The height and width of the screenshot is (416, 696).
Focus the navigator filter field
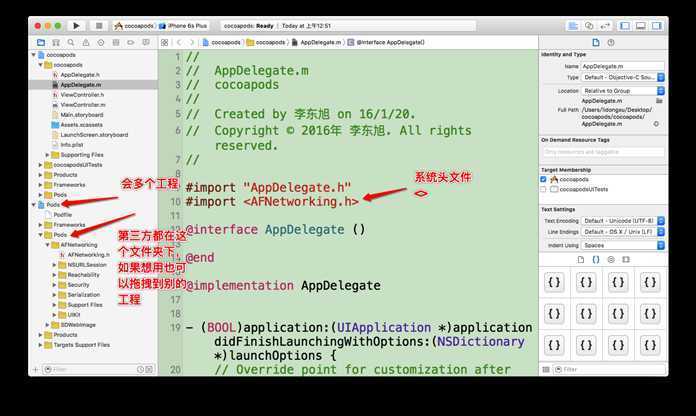pyautogui.click(x=98, y=369)
